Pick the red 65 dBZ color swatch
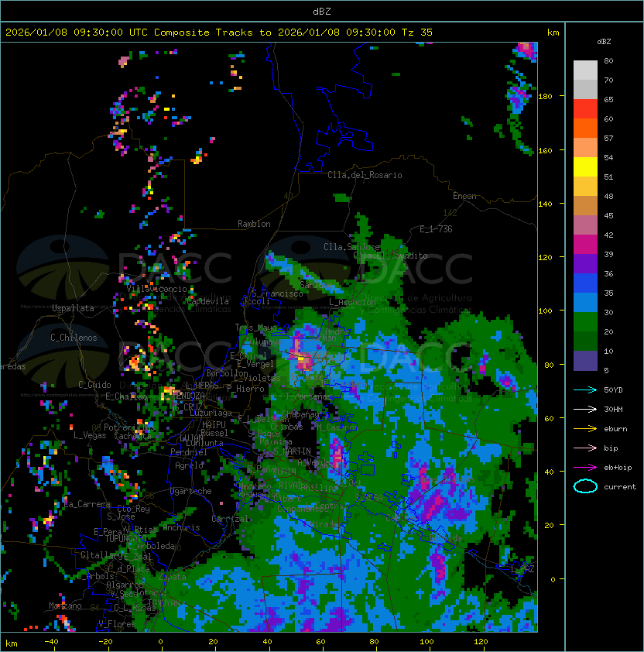 pos(585,109)
